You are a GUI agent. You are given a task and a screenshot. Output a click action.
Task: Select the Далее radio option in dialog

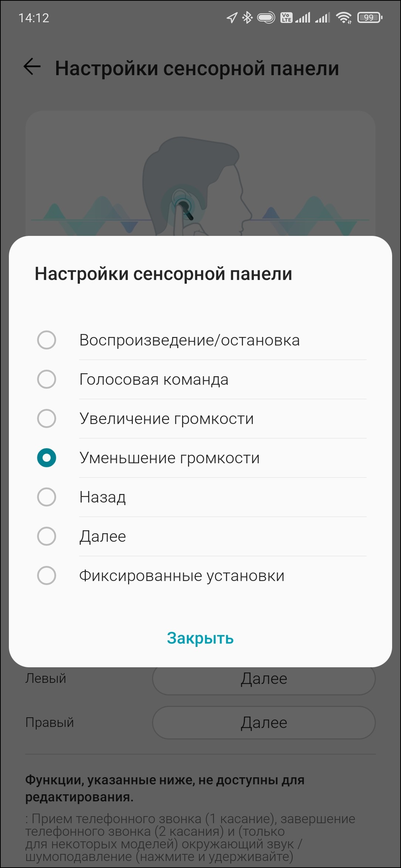coord(47,536)
